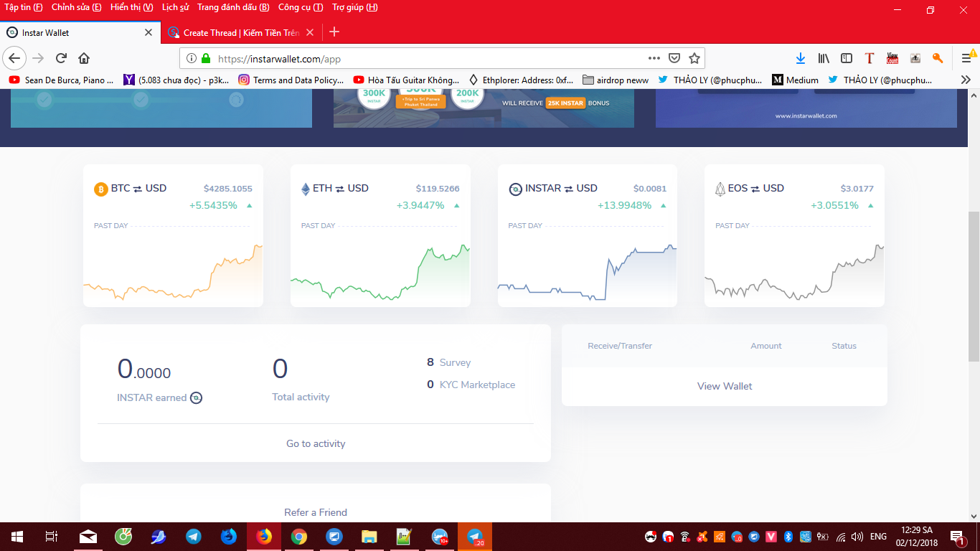Click the red T extension icon
The height and width of the screenshot is (551, 980).
click(870, 58)
